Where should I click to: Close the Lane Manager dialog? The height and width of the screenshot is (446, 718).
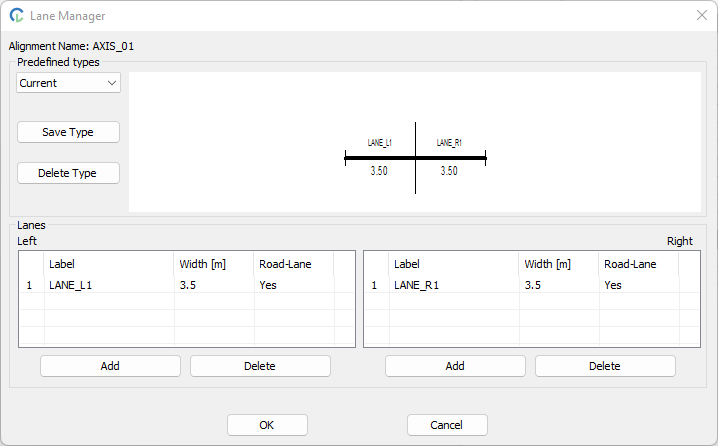click(701, 16)
